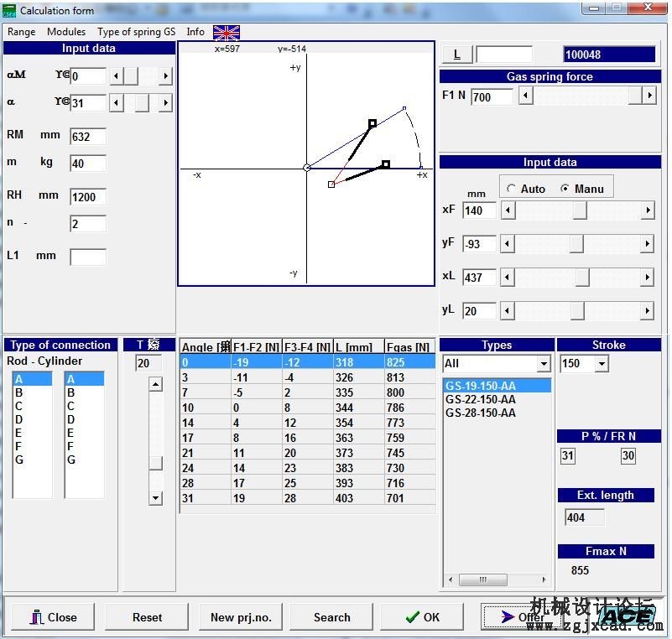Screen dimensions: 672x639
Task: Click up arrow of temperature scrollbar
Action: tap(155, 384)
